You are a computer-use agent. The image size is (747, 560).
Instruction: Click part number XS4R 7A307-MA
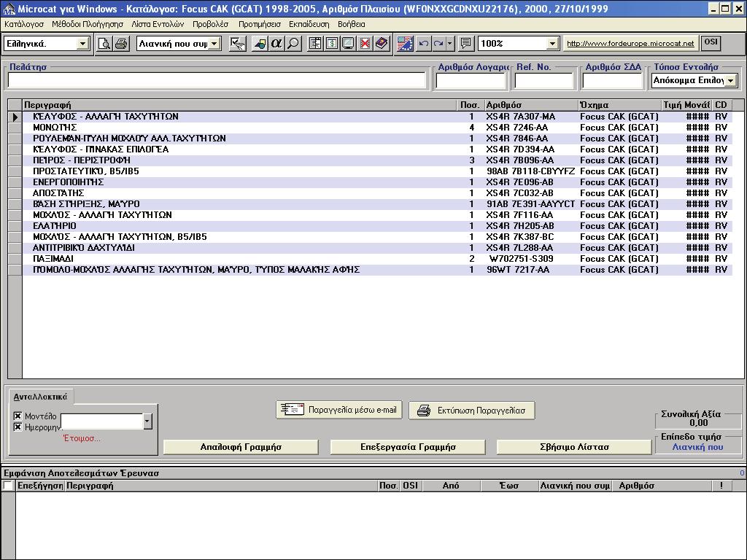pyautogui.click(x=520, y=117)
